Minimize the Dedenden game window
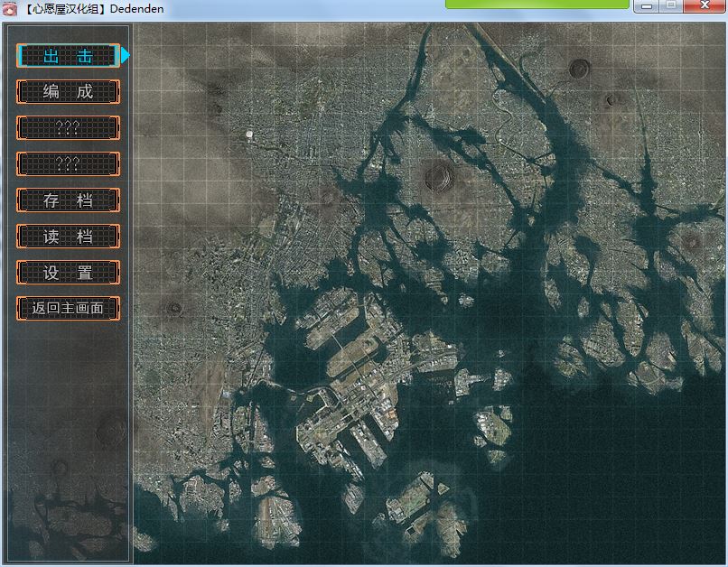Image resolution: width=728 pixels, height=567 pixels. point(645,6)
